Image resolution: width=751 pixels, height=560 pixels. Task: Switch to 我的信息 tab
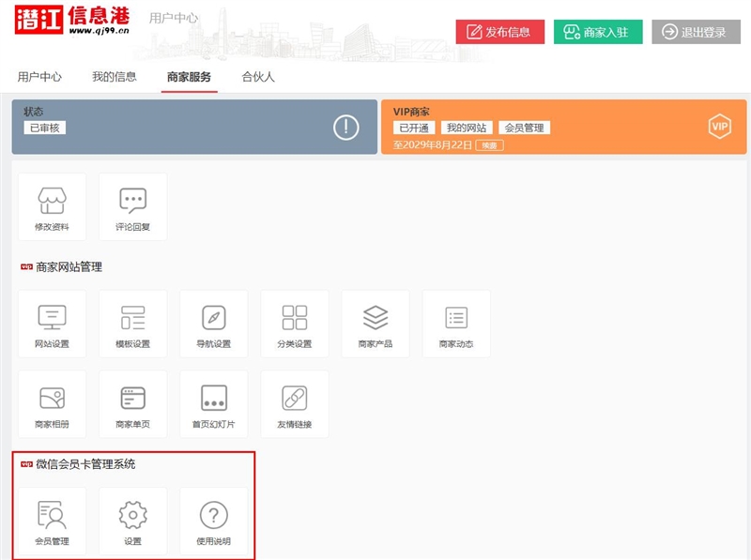tap(114, 77)
